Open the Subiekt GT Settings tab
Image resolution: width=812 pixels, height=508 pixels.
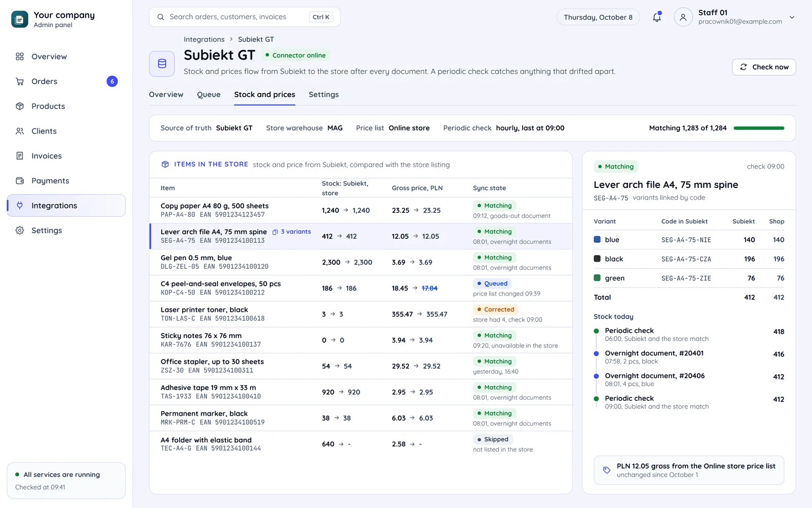(323, 94)
